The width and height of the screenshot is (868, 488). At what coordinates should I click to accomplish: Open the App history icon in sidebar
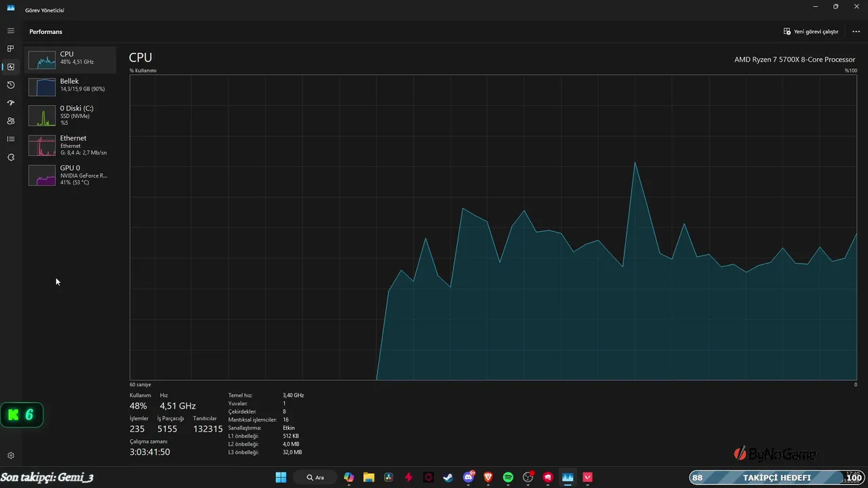(x=10, y=85)
